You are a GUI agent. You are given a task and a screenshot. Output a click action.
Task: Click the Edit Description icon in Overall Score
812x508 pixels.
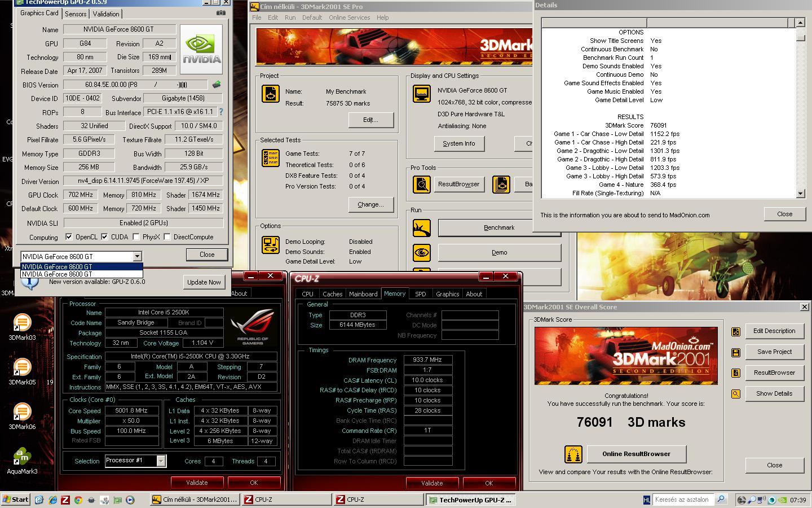point(736,332)
